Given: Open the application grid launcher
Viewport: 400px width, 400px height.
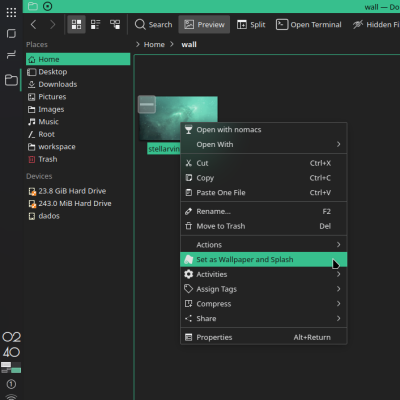Looking at the screenshot, I should (x=11, y=12).
